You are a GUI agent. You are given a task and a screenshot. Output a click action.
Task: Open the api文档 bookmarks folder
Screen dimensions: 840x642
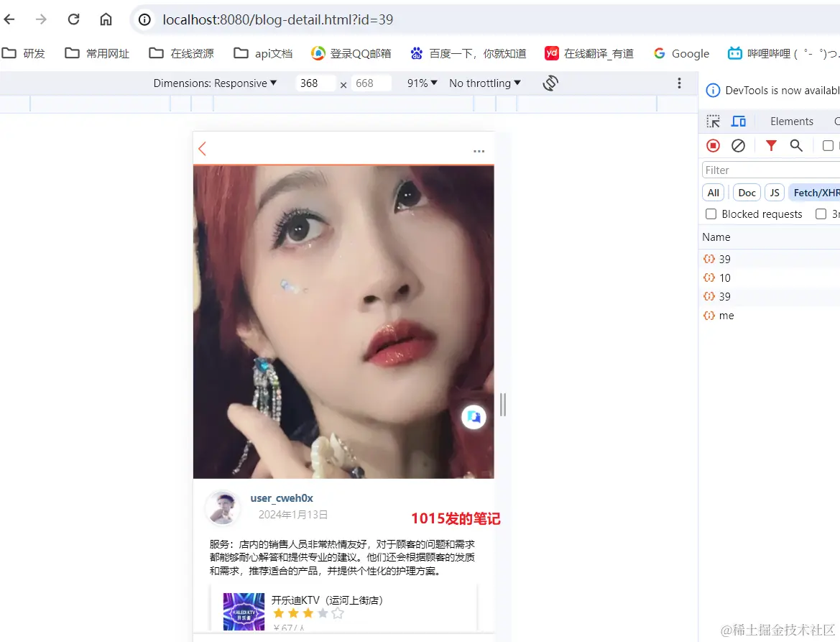(x=263, y=53)
